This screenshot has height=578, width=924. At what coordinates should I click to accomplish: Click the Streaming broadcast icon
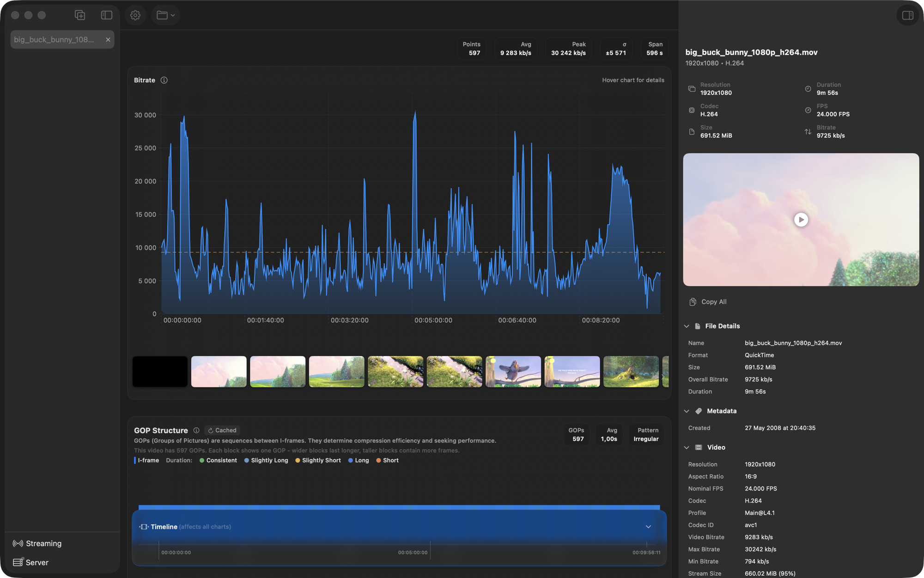click(18, 543)
